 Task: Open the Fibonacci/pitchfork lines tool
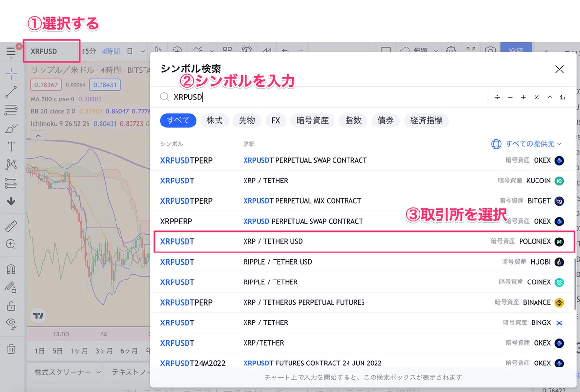11,110
